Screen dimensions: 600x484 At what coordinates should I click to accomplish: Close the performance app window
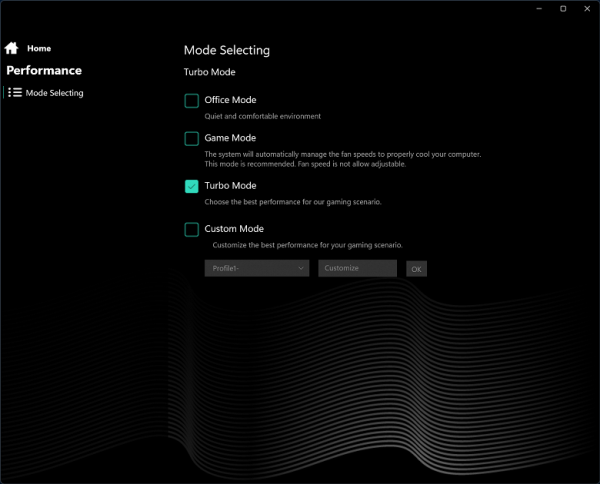587,9
